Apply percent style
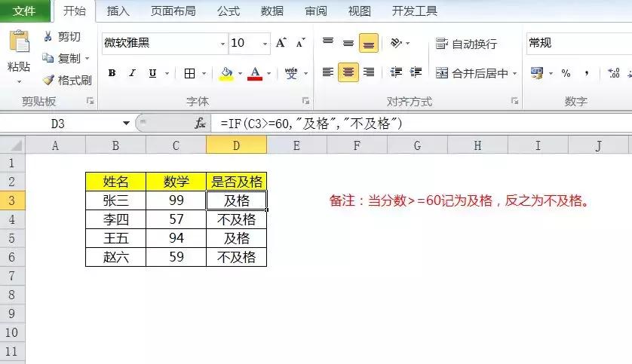The width and height of the screenshot is (632, 364). 566,73
